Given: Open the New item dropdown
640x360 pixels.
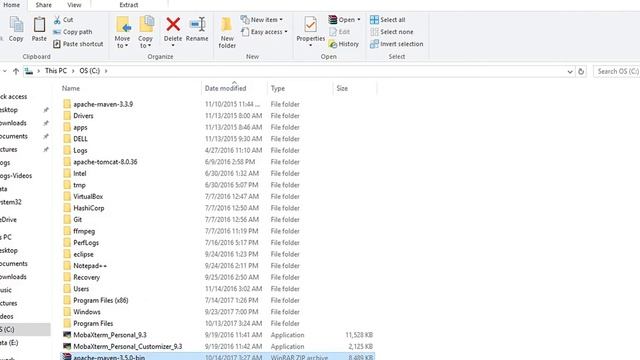Looking at the screenshot, I should coord(262,20).
